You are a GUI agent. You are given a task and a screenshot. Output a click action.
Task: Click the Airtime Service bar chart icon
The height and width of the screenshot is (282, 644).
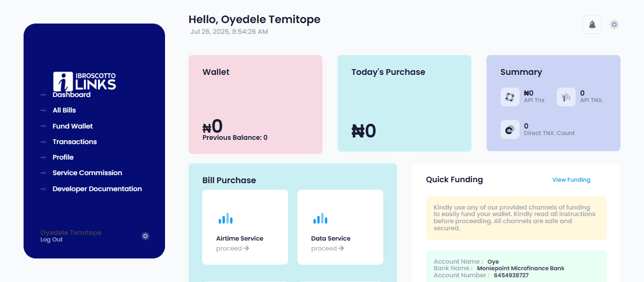pos(226,218)
